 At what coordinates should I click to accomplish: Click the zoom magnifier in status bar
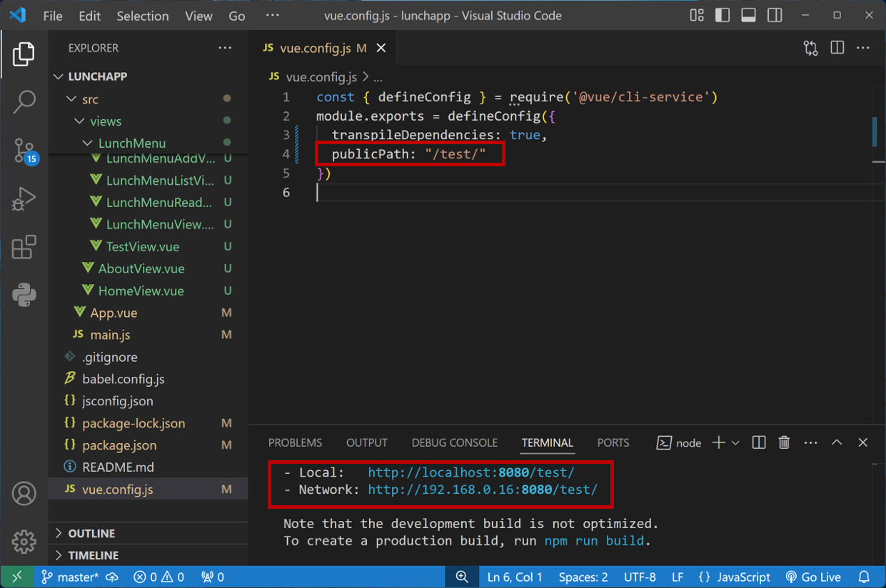tap(462, 577)
